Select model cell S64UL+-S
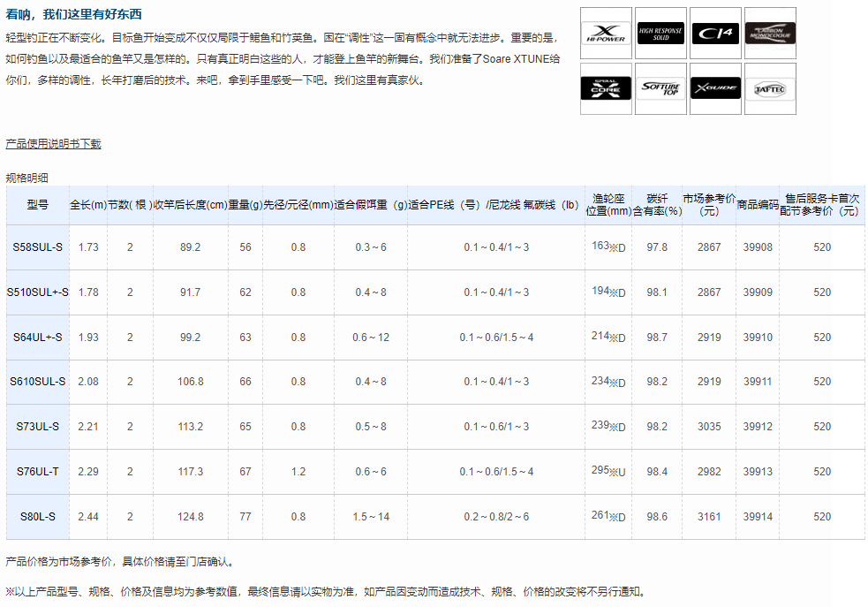Screen dimensions: 868x607 click(38, 338)
